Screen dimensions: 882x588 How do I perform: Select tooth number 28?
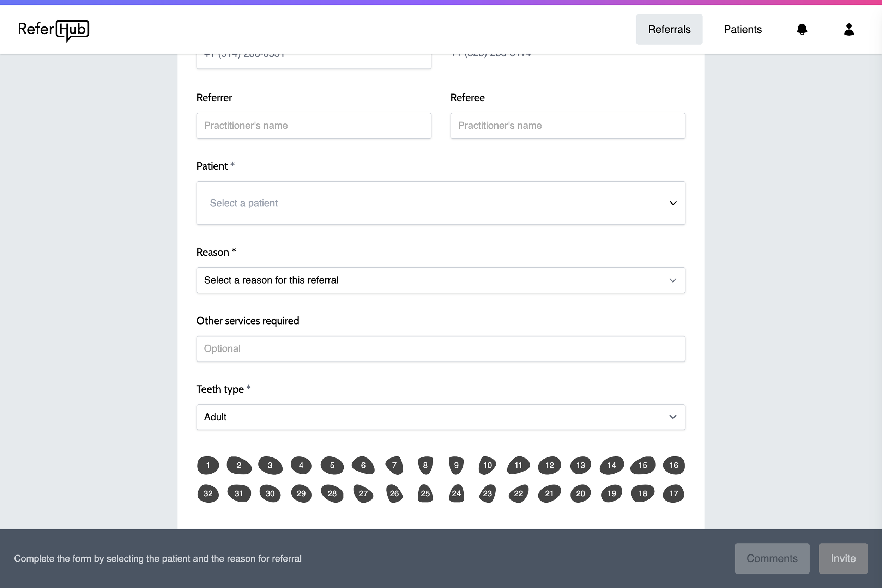click(x=332, y=493)
